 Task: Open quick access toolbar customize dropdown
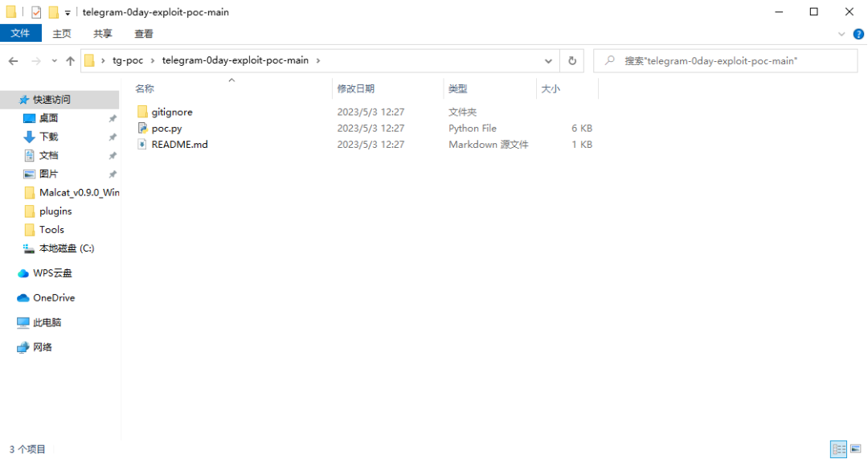[68, 12]
